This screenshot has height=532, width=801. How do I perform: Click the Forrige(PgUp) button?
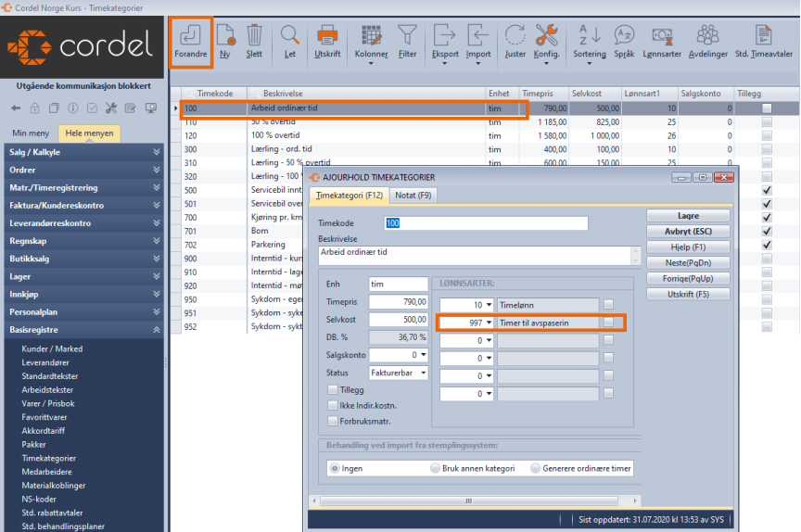688,279
